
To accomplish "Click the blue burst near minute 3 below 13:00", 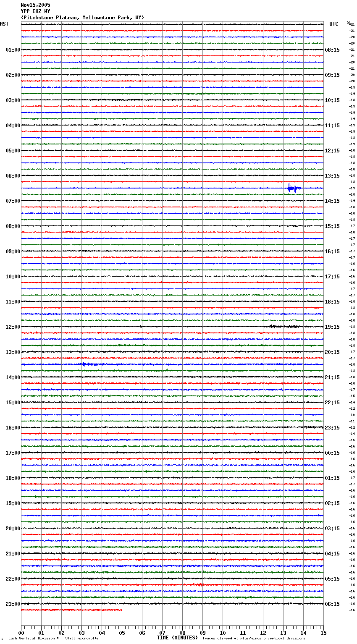I will tap(89, 364).
